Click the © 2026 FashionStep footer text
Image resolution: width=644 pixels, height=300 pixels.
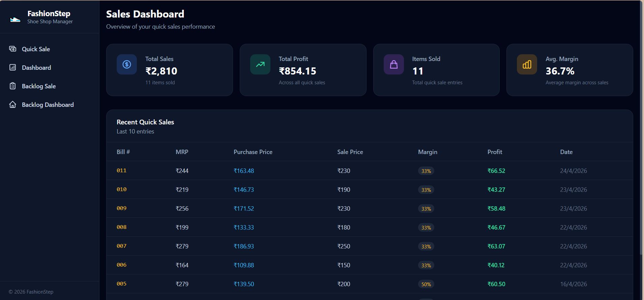(x=31, y=292)
